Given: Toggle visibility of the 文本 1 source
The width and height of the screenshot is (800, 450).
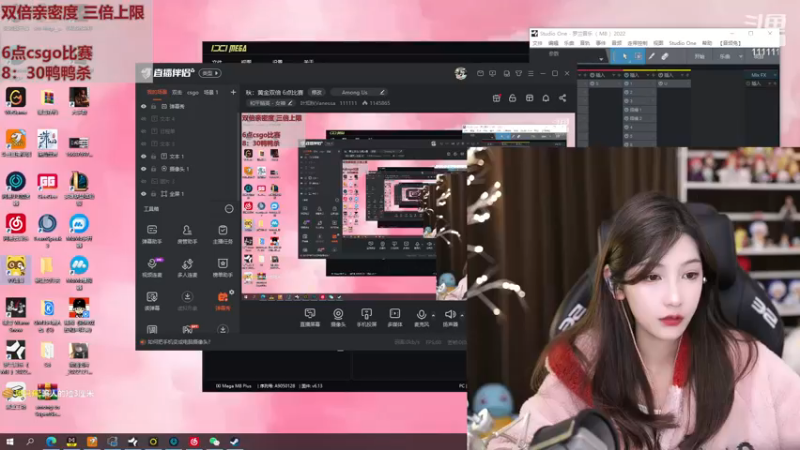Looking at the screenshot, I should click(143, 156).
